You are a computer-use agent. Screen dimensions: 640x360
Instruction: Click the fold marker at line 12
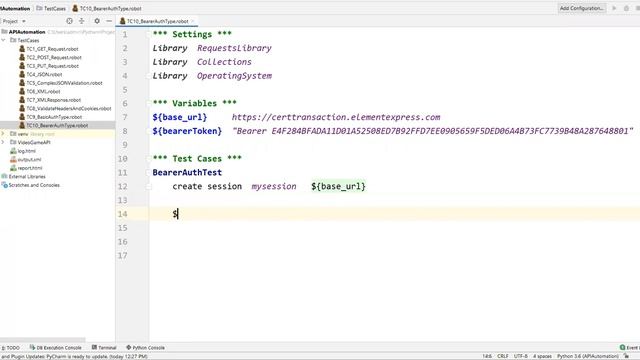click(149, 187)
